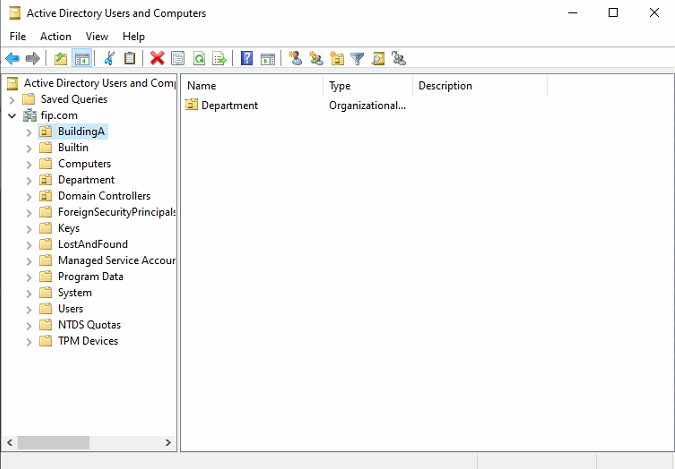Click the Back arrow toolbar icon
Viewport: 675px width, 469px height.
point(12,58)
